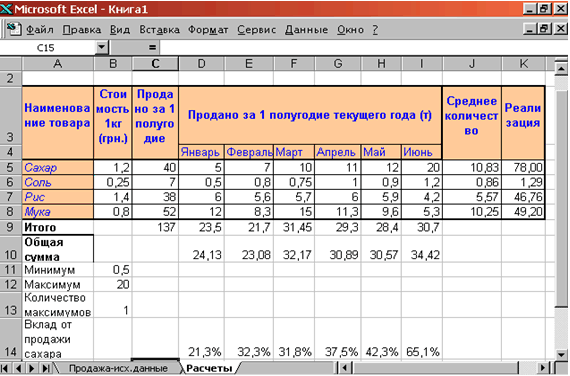Image resolution: width=570 pixels, height=376 pixels.
Task: Go to previous sheet tab navigation arrow
Action: point(19,368)
